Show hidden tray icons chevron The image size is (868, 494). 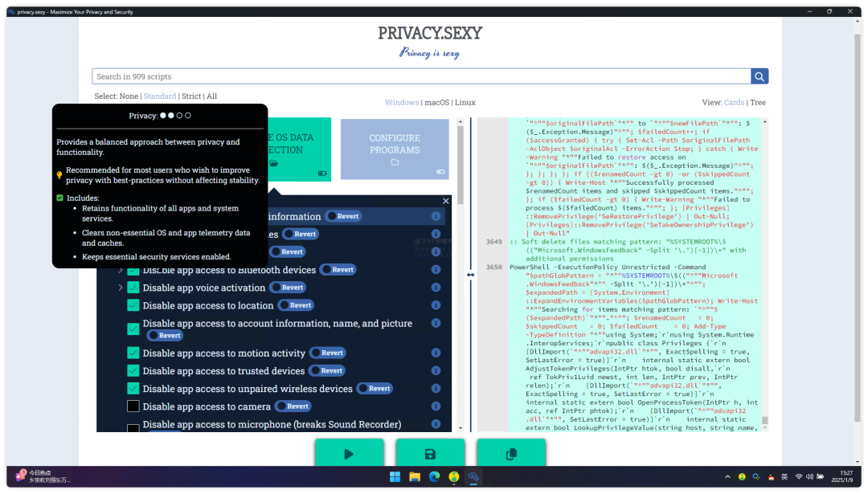coord(727,477)
